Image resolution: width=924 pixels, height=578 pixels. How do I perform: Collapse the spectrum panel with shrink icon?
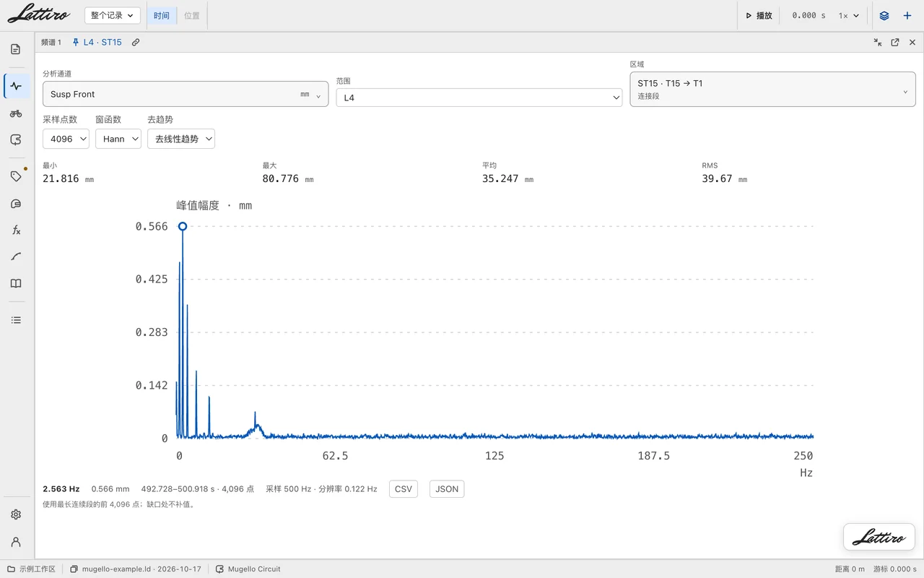(878, 43)
